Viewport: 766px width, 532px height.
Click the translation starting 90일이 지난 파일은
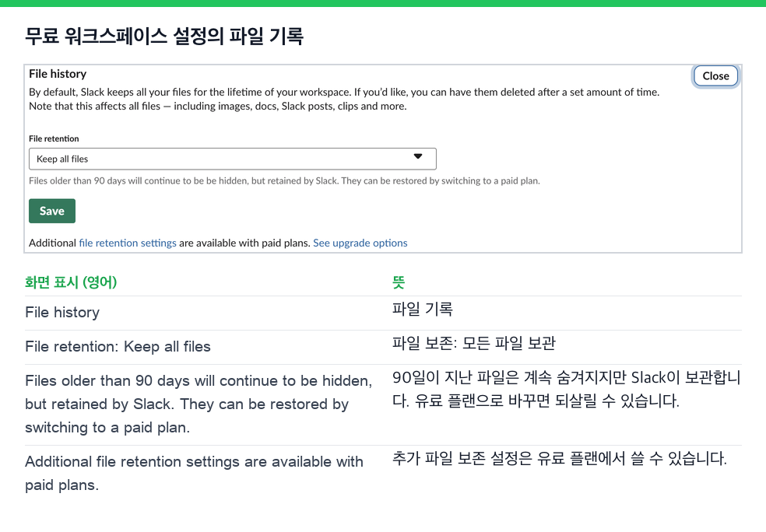pyautogui.click(x=567, y=389)
